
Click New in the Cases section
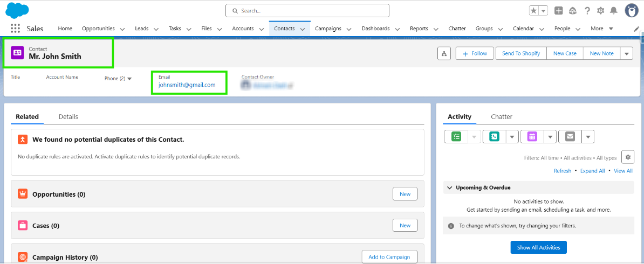tap(405, 225)
